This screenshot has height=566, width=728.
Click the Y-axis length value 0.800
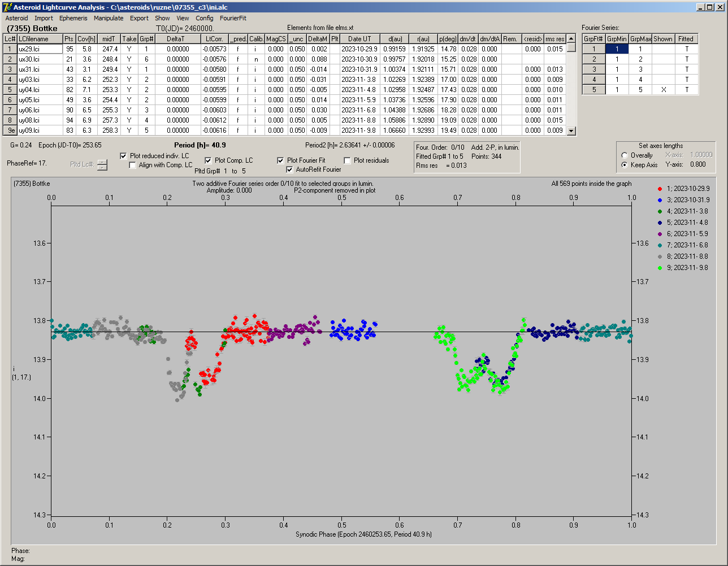point(697,165)
